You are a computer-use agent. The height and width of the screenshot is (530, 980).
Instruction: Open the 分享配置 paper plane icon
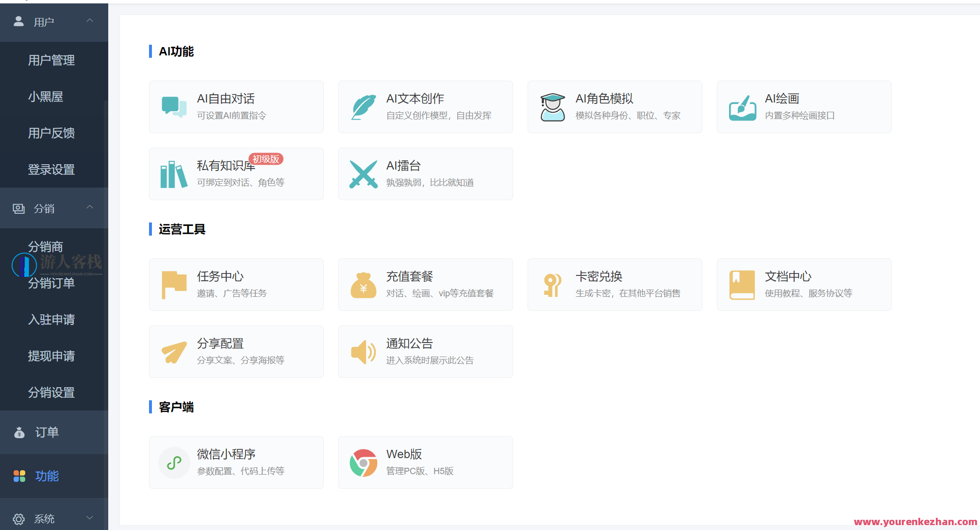click(173, 352)
